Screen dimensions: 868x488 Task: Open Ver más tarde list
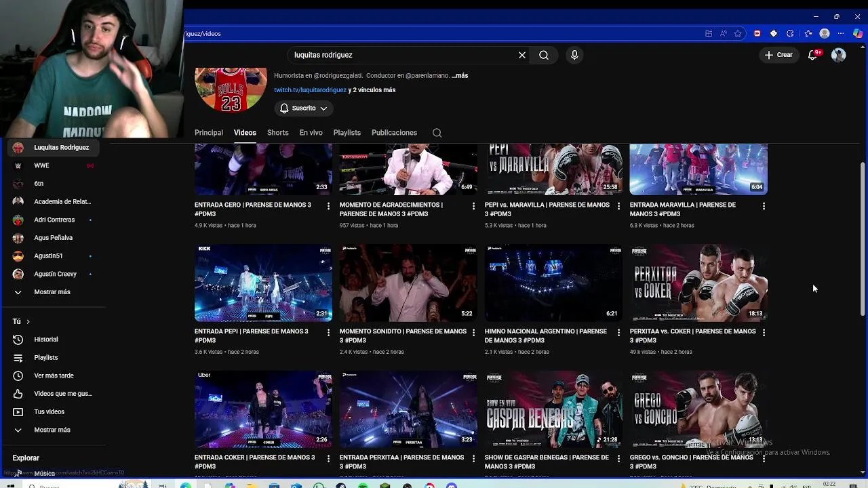[53, 375]
